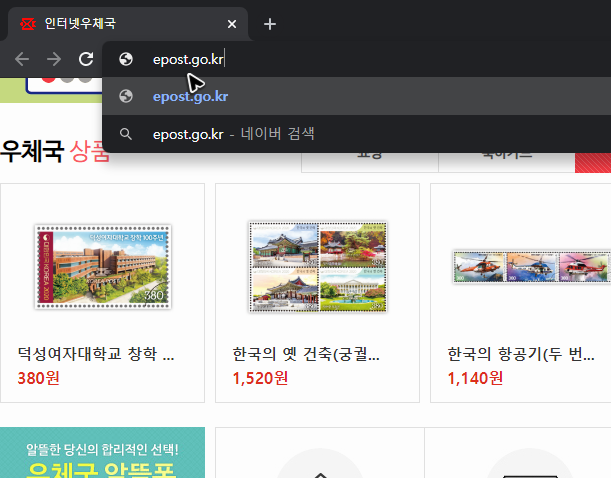Viewport: 611px width, 478px height.
Task: Open a new browser tab
Action: (x=270, y=24)
